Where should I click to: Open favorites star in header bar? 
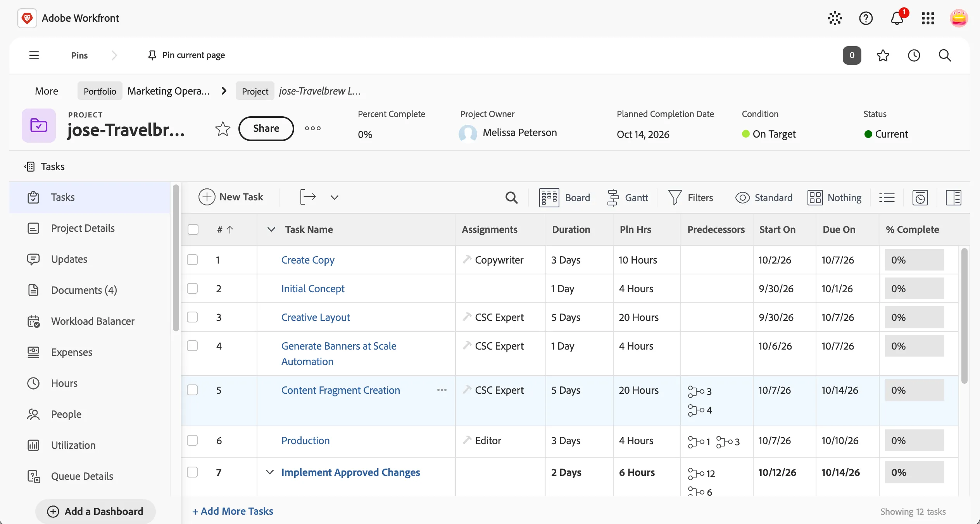pos(883,55)
